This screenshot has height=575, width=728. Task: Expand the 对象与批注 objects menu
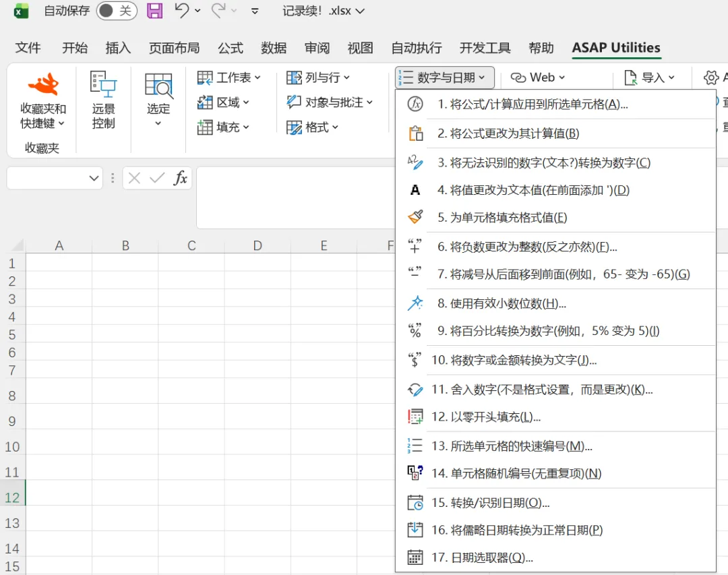coord(330,102)
